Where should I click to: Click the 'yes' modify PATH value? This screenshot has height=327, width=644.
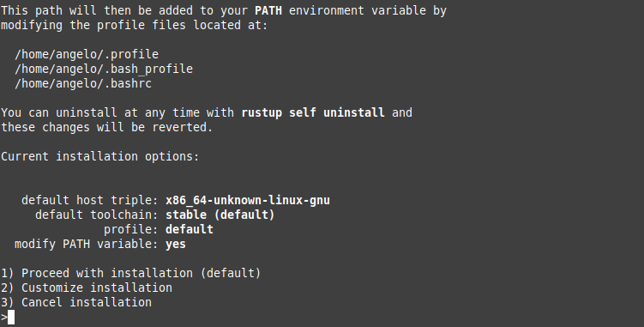click(176, 245)
